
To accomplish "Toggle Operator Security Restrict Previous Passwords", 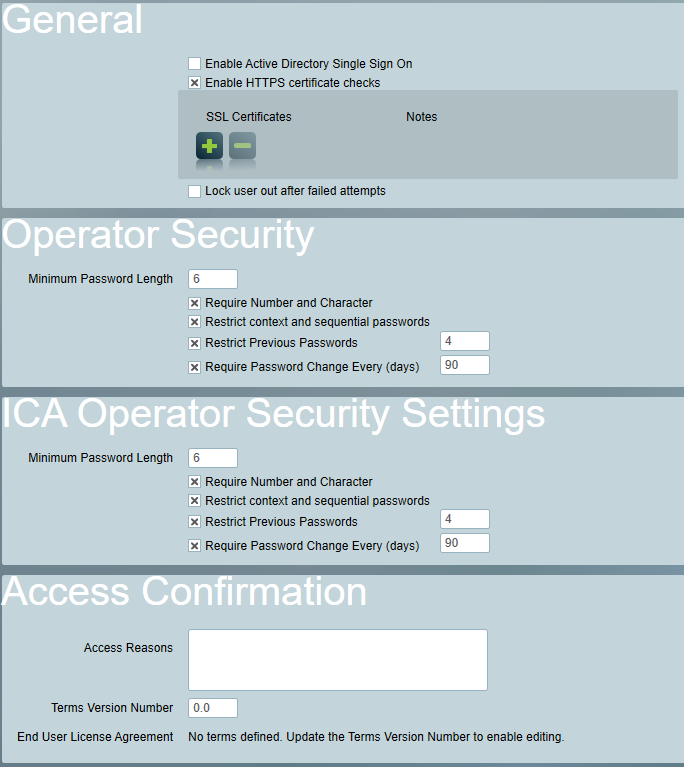I will (195, 343).
